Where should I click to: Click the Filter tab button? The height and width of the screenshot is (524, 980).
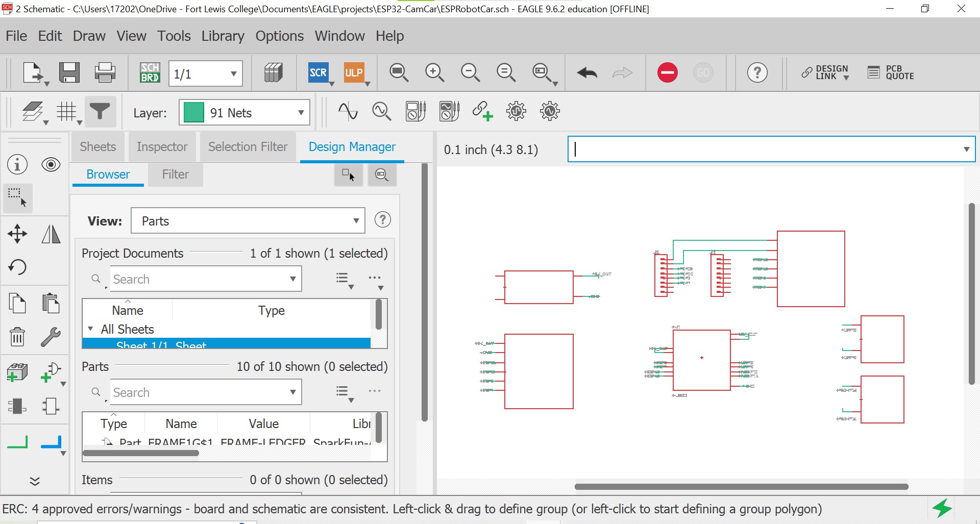175,174
